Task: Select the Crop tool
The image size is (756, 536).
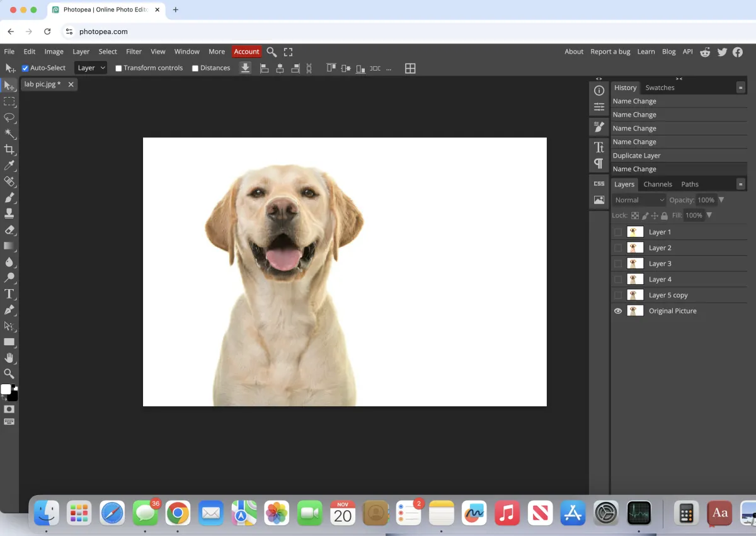Action: (9, 149)
